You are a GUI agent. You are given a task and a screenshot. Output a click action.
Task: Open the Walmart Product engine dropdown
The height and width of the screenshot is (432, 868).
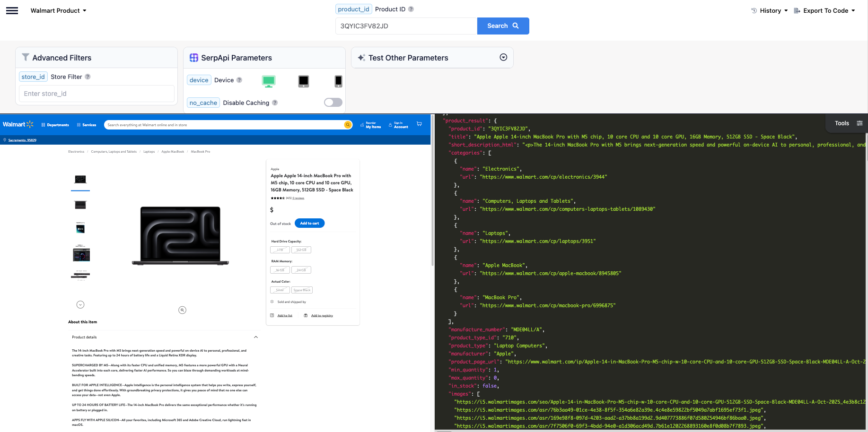[x=58, y=10]
